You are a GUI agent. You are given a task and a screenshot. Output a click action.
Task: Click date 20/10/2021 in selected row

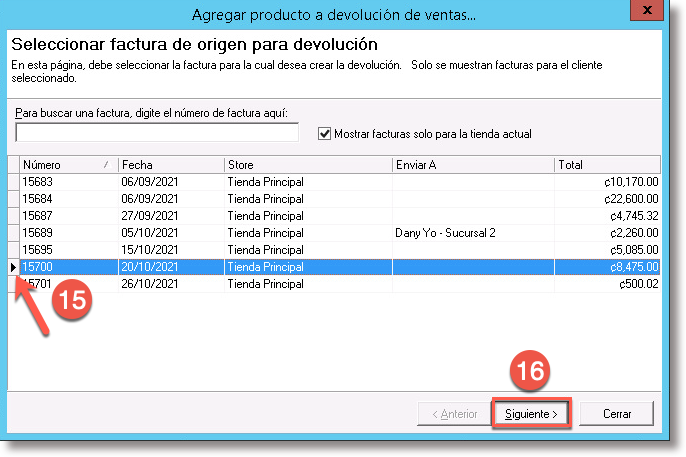[x=150, y=267]
